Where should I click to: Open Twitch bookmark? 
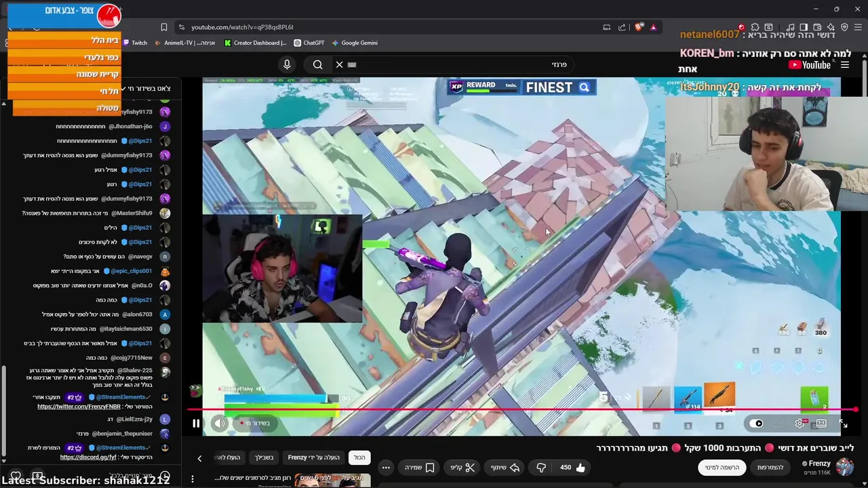(135, 43)
